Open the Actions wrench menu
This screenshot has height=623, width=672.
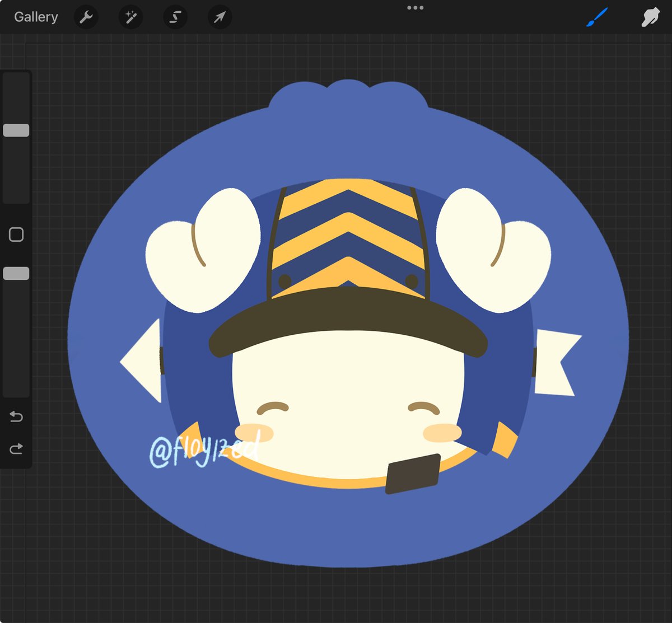pyautogui.click(x=86, y=17)
